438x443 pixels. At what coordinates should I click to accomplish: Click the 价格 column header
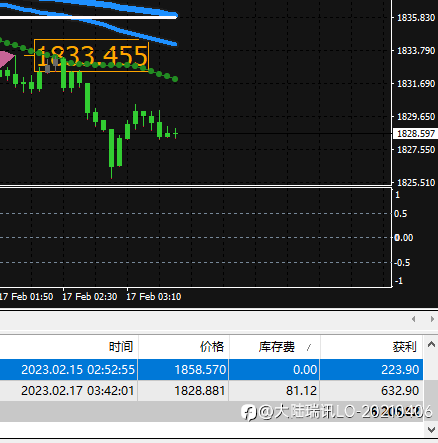click(x=183, y=347)
